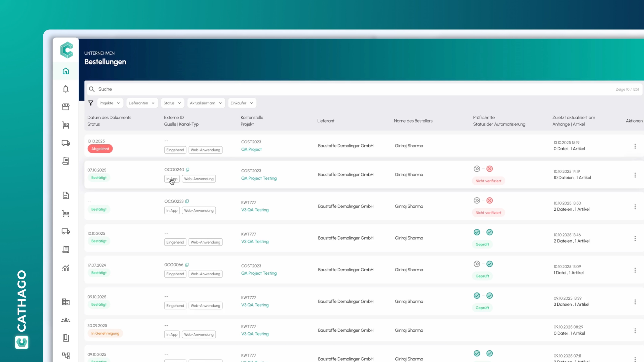Open notifications bell icon

pos(66,89)
